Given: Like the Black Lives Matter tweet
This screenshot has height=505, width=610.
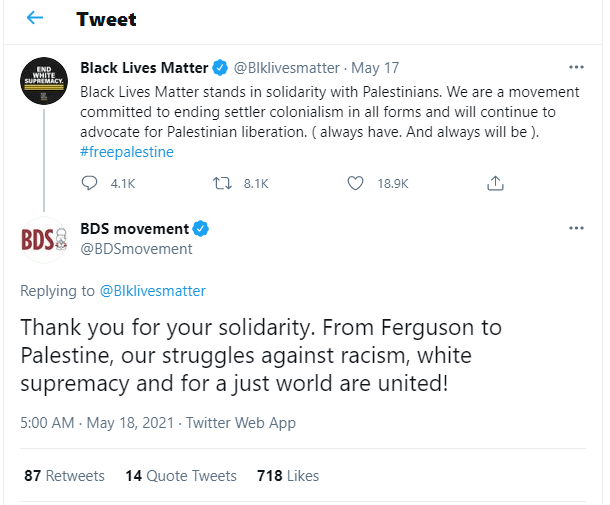Looking at the screenshot, I should point(355,183).
